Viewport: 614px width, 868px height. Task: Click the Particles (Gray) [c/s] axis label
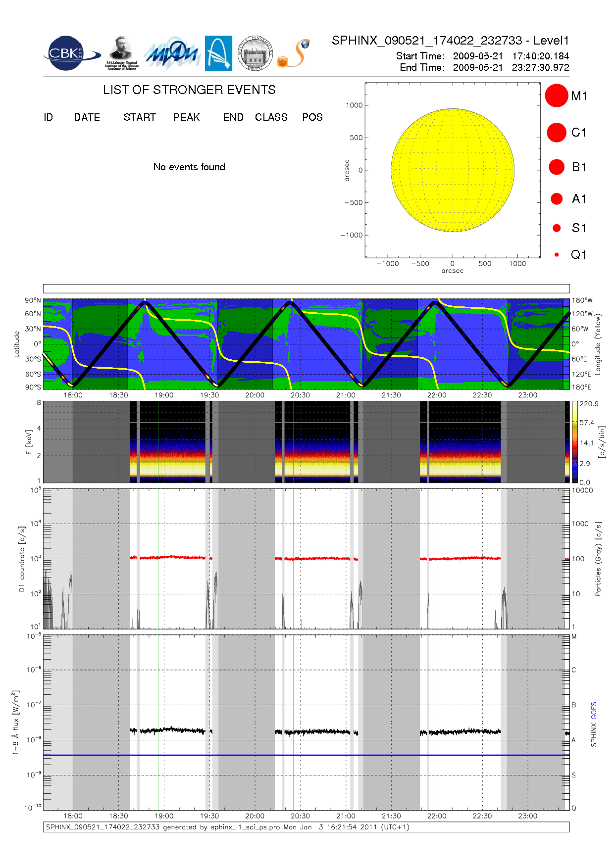(x=598, y=559)
